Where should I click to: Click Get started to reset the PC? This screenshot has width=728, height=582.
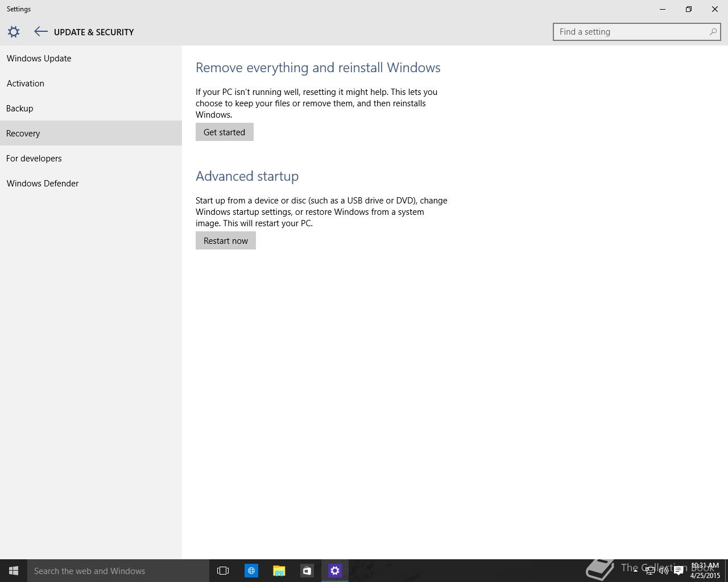click(x=225, y=132)
